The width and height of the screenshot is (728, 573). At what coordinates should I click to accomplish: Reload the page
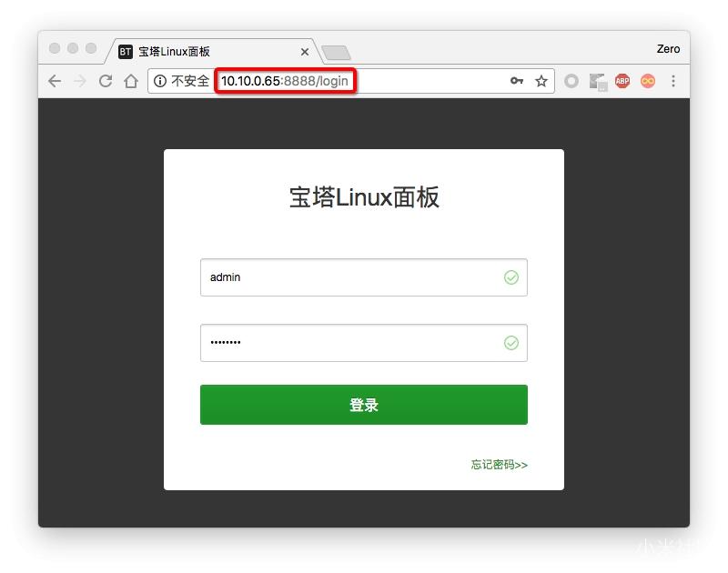(105, 81)
